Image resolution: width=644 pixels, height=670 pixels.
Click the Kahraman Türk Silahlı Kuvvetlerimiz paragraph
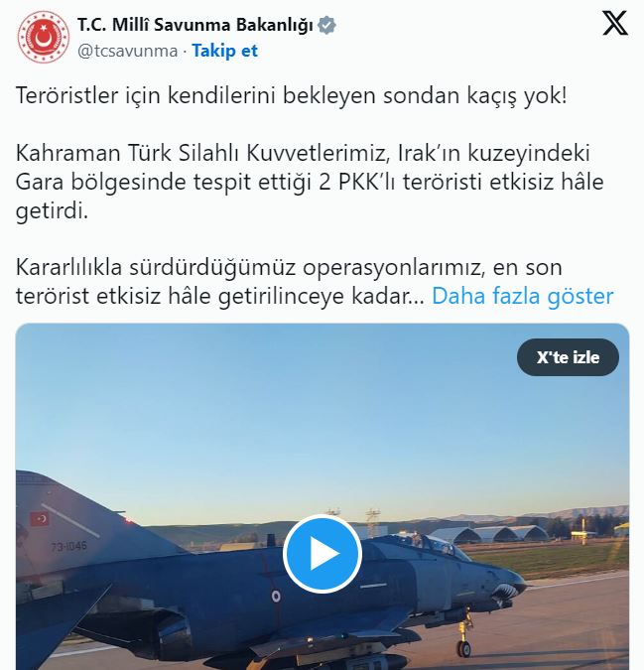pyautogui.click(x=310, y=182)
